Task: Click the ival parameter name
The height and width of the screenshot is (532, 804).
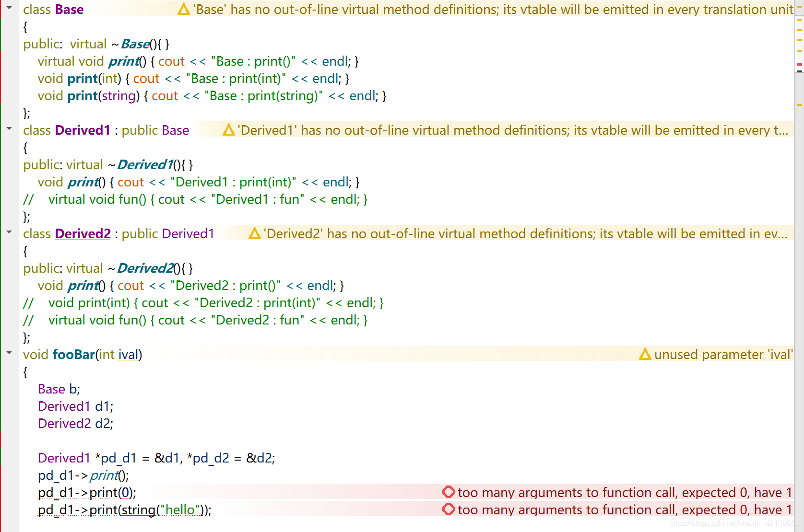Action: pyautogui.click(x=129, y=355)
